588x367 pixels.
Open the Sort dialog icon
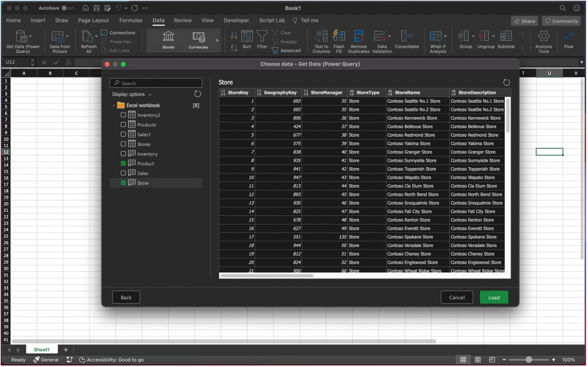(x=247, y=36)
